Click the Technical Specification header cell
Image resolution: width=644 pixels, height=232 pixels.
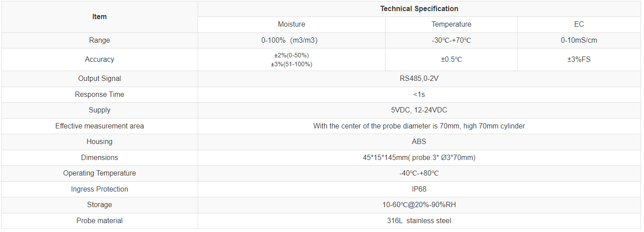click(419, 9)
